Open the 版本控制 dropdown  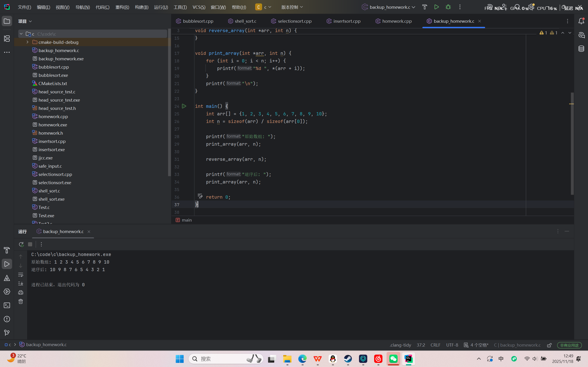click(292, 7)
